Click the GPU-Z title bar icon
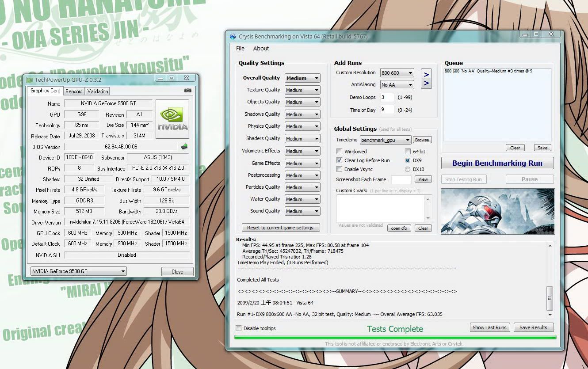 pos(30,80)
